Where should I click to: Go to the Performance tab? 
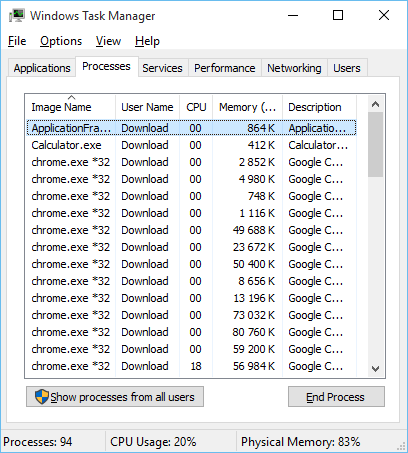[225, 68]
